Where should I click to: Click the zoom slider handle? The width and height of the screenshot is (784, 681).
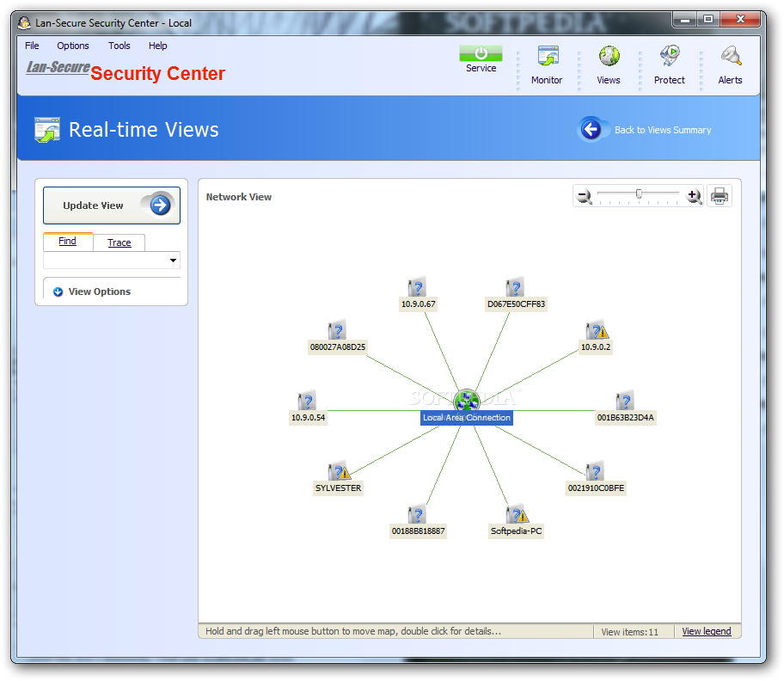(639, 194)
